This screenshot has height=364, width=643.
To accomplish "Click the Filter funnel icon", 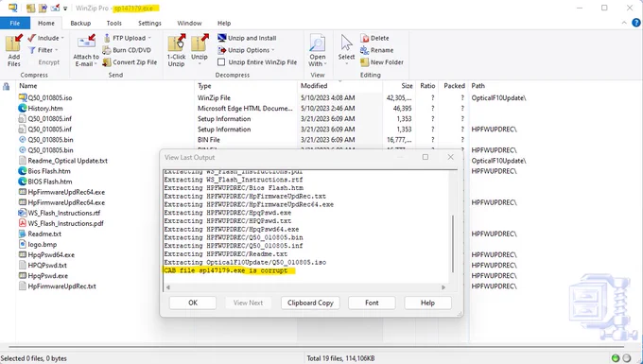I will tap(31, 50).
